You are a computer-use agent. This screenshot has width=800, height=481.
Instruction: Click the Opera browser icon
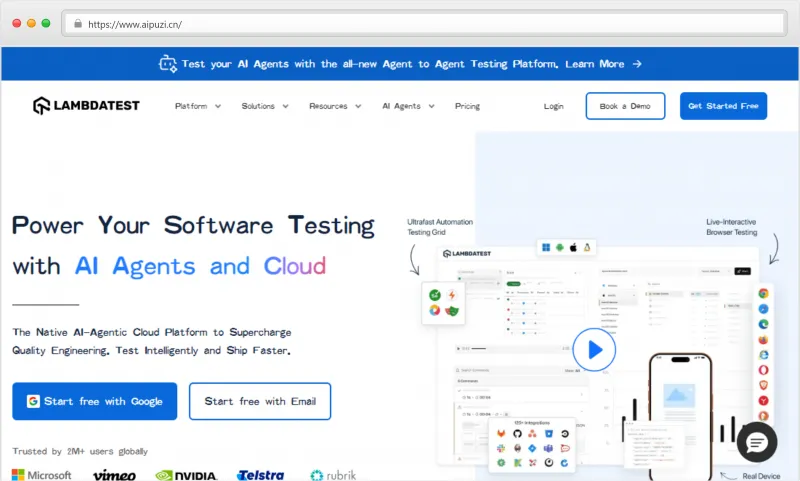tap(763, 369)
